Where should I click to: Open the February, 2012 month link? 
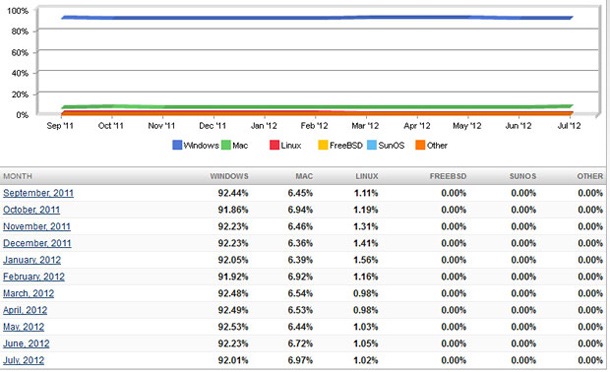click(34, 277)
